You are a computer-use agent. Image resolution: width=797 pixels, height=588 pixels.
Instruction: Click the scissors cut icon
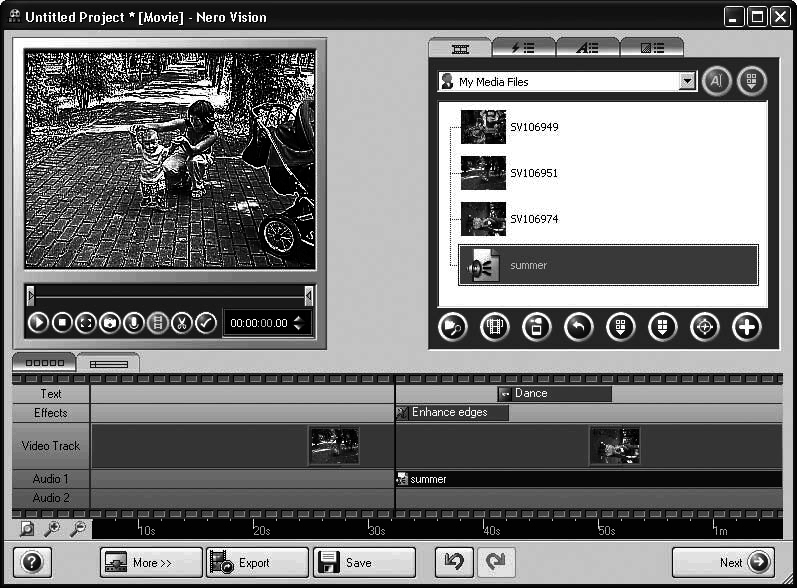point(181,323)
